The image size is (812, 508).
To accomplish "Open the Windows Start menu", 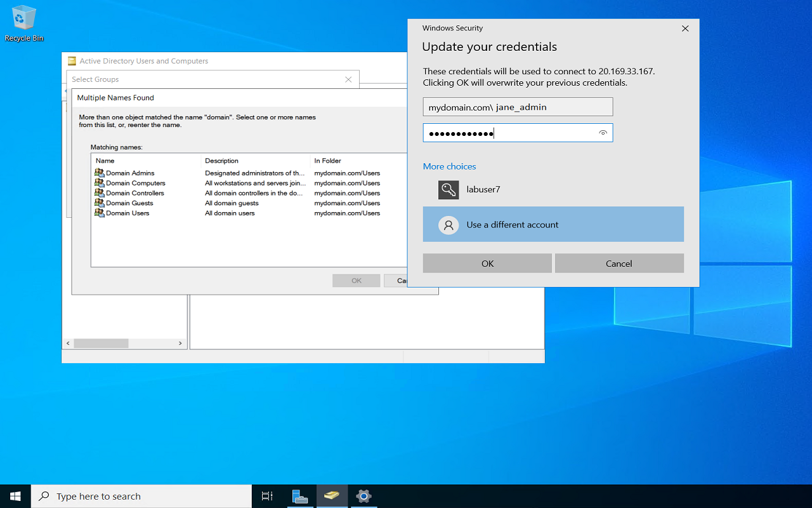I will pos(15,497).
